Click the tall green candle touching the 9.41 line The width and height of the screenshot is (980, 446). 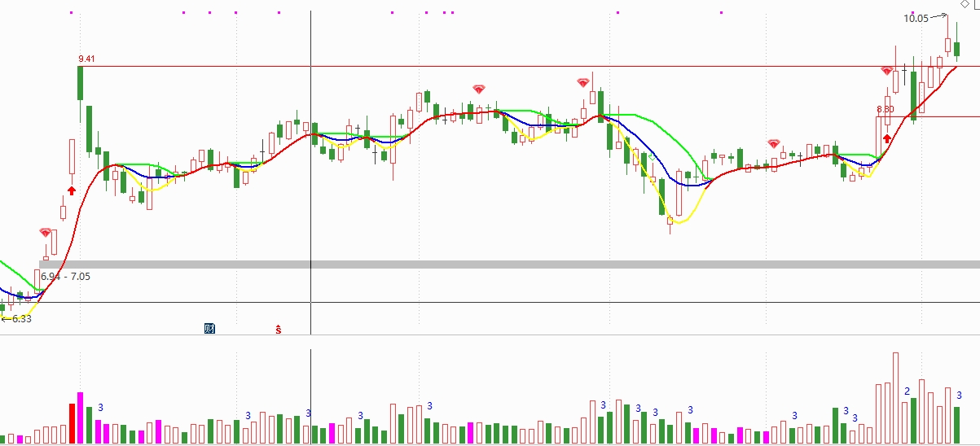point(81,84)
